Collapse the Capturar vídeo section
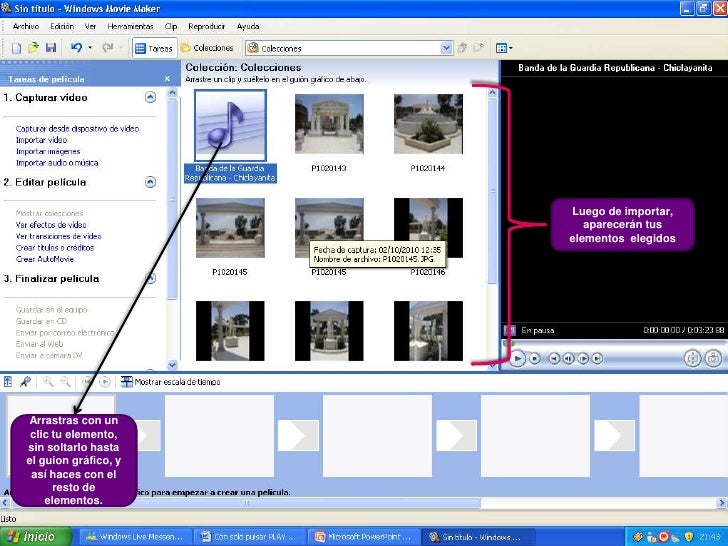The image size is (728, 546). click(x=150, y=98)
